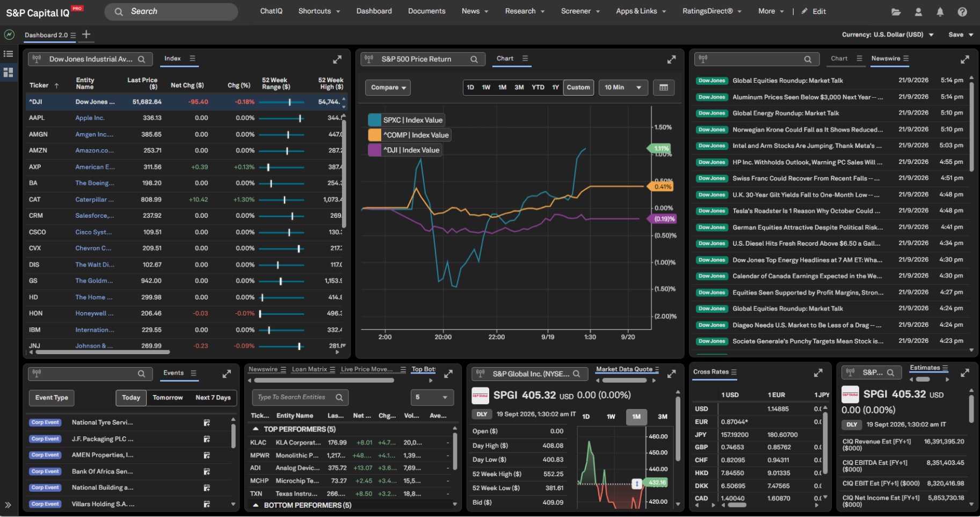This screenshot has height=517, width=980.
Task: Switch to the Loan Matrix tab
Action: tap(309, 370)
